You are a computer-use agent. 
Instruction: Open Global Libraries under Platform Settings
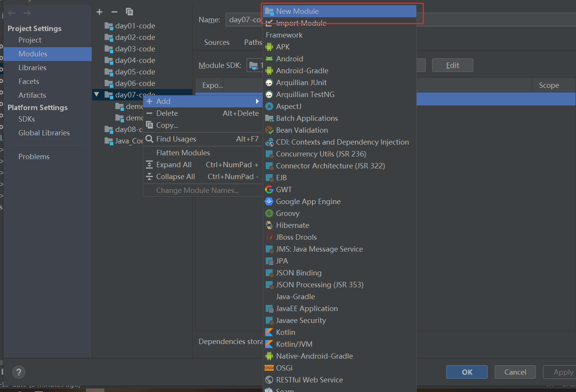(x=44, y=133)
